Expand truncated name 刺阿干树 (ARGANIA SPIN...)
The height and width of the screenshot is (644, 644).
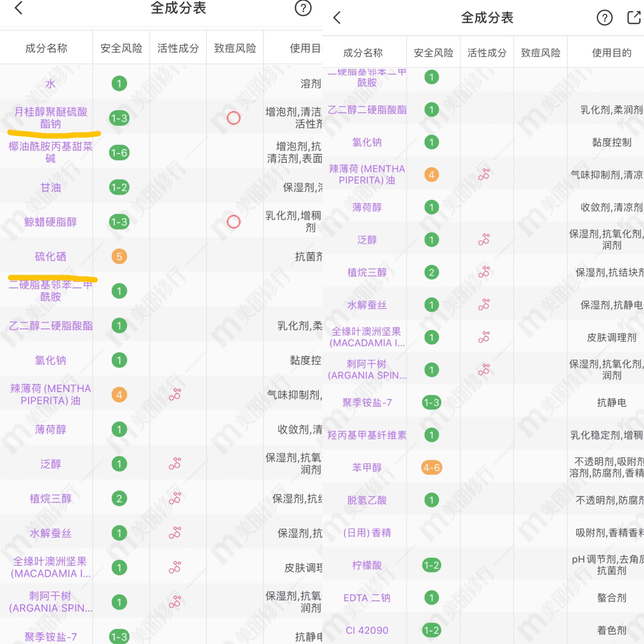366,369
